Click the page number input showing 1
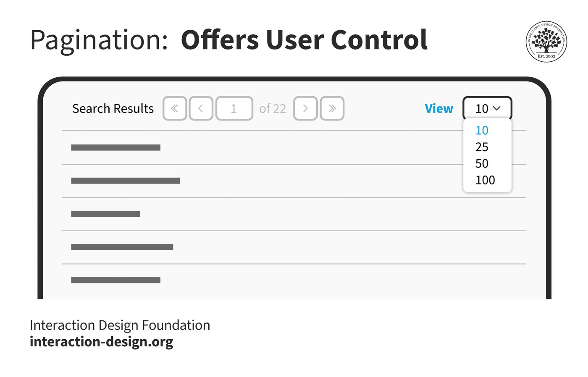Image resolution: width=588 pixels, height=377 pixels. click(234, 108)
